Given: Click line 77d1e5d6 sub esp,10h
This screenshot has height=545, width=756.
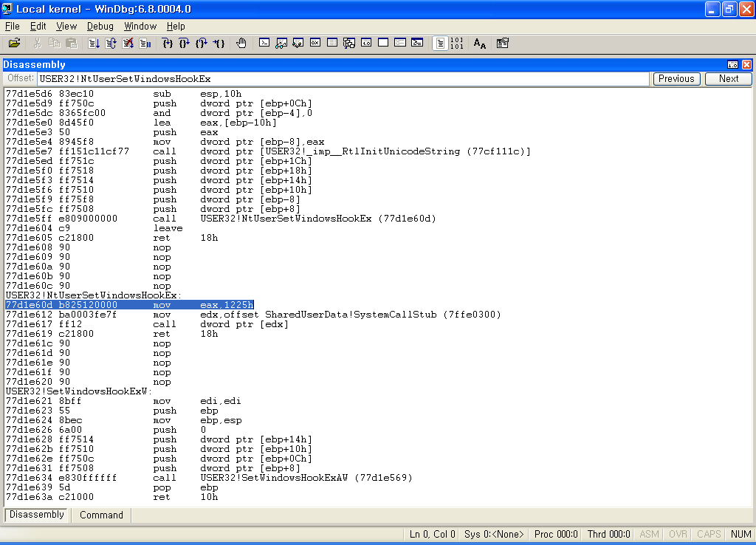Looking at the screenshot, I should pyautogui.click(x=123, y=94).
